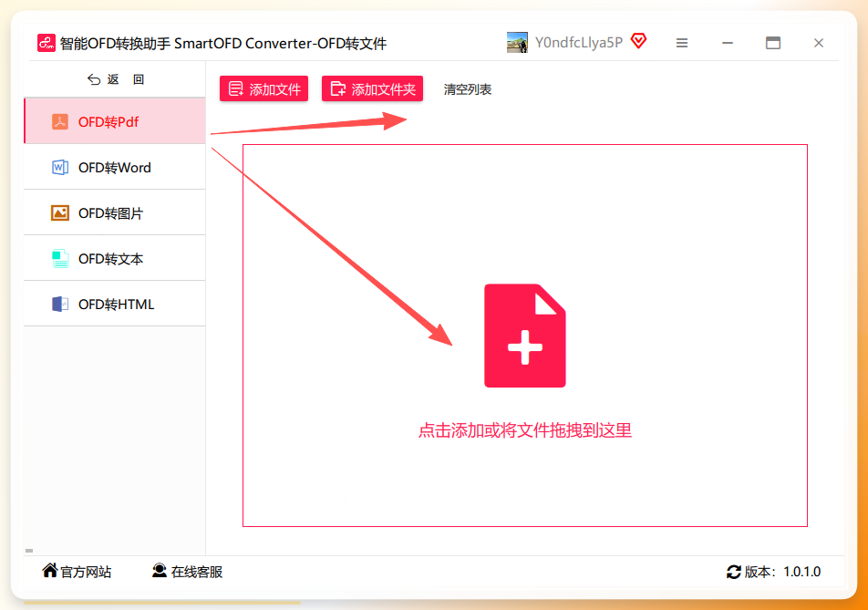The height and width of the screenshot is (610, 868).
Task: Choose the OFD转HTML conversion mode
Action: [115, 304]
